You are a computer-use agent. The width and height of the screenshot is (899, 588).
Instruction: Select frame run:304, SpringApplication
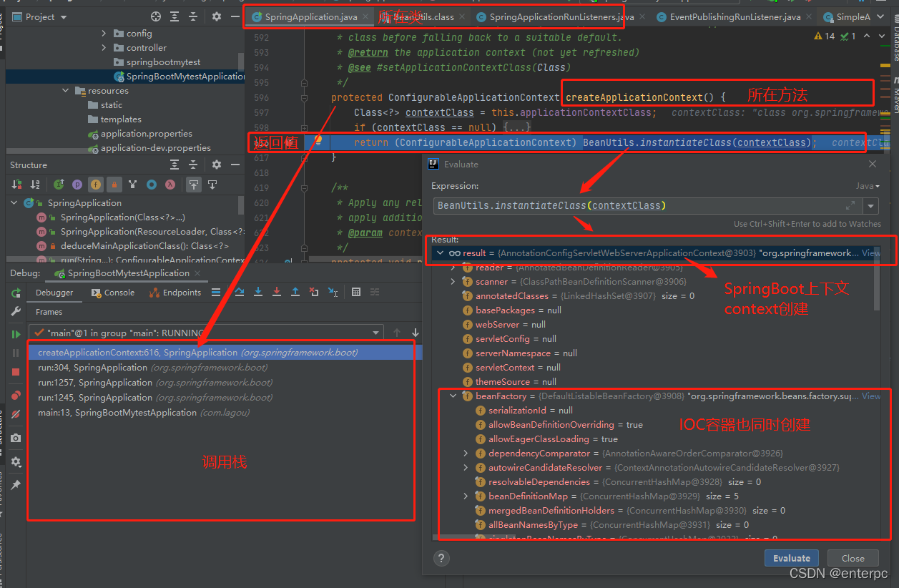(x=221, y=368)
